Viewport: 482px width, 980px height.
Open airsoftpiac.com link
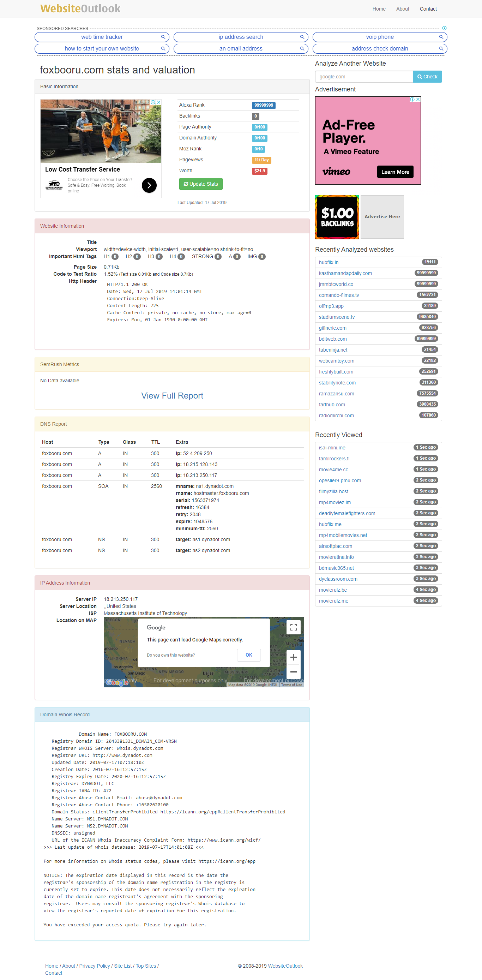point(335,546)
